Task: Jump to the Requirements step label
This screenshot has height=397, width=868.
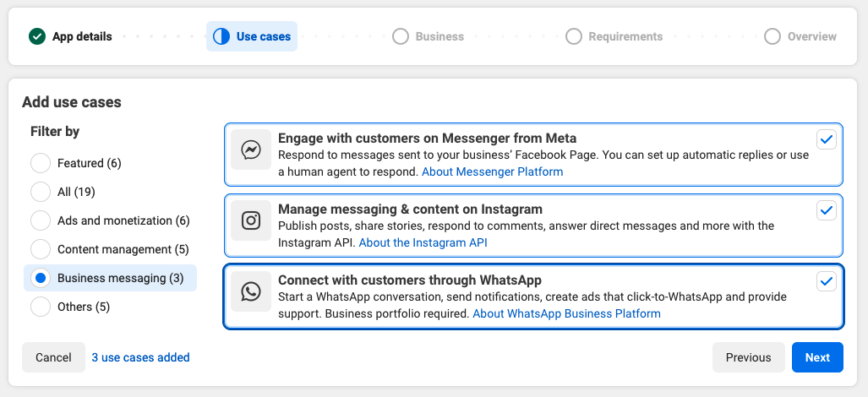Action: click(x=625, y=36)
